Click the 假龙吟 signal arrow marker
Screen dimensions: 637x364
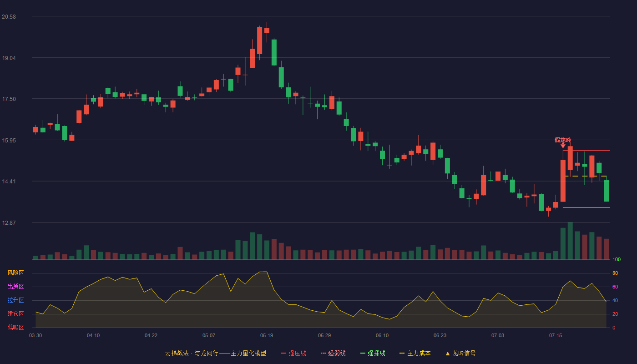(x=563, y=146)
